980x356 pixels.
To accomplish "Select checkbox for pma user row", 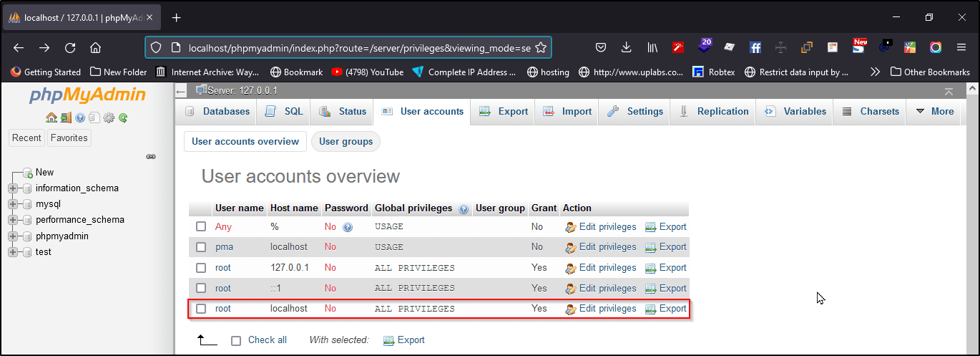I will (201, 247).
